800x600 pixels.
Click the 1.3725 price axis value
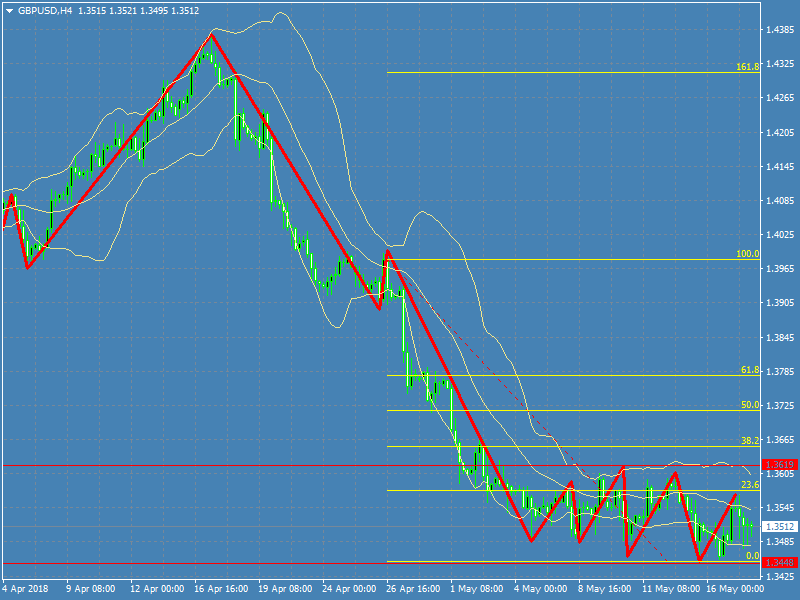[x=780, y=406]
